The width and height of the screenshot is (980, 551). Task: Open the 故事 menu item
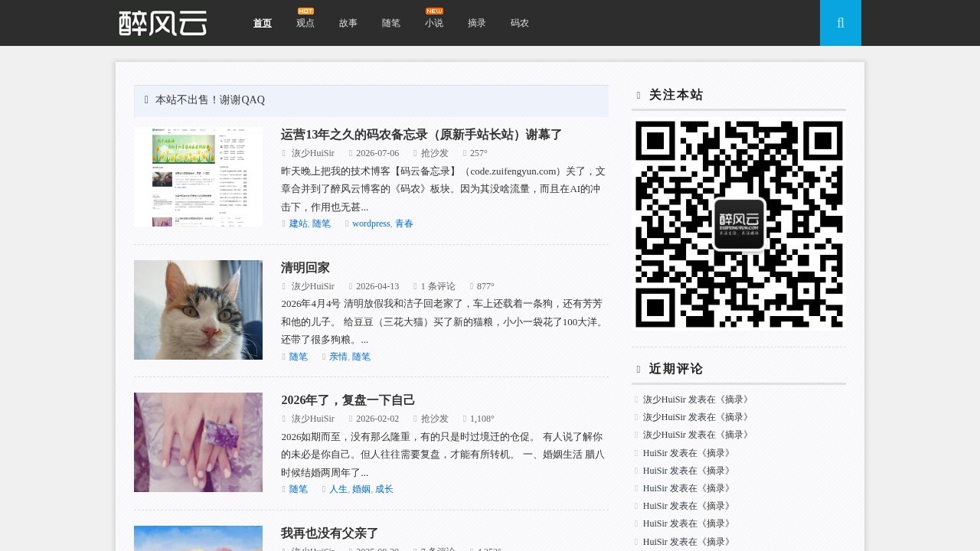(x=348, y=23)
